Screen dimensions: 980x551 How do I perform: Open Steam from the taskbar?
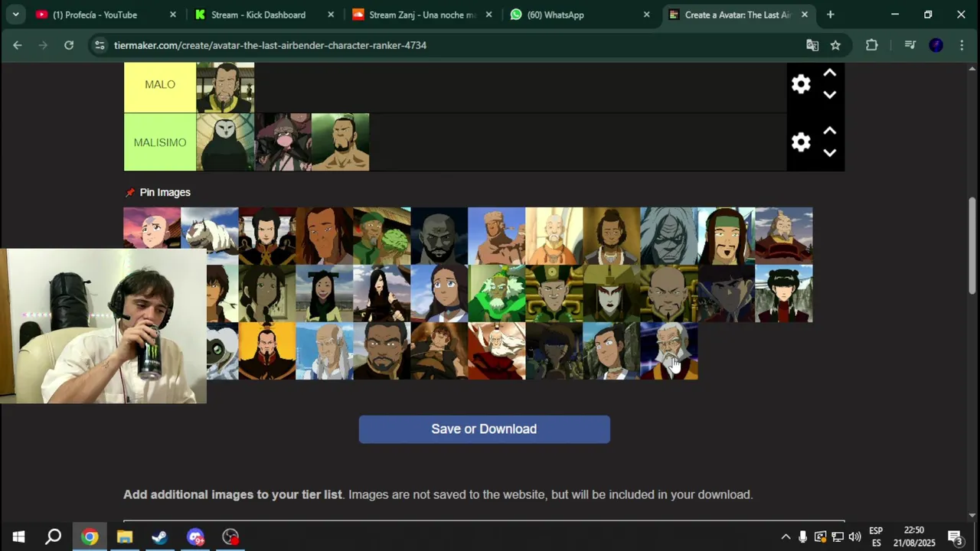coord(160,536)
